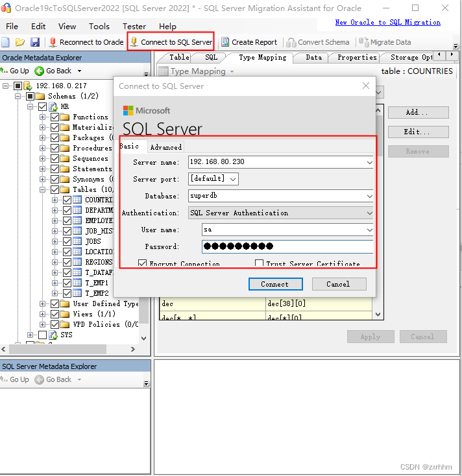Click the Connect button
This screenshot has width=462, height=476.
pos(275,284)
